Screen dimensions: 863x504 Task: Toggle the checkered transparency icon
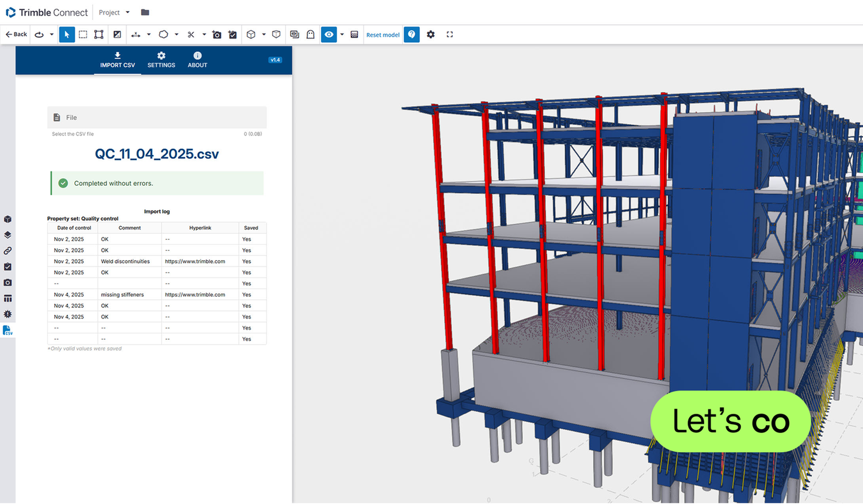tap(354, 35)
